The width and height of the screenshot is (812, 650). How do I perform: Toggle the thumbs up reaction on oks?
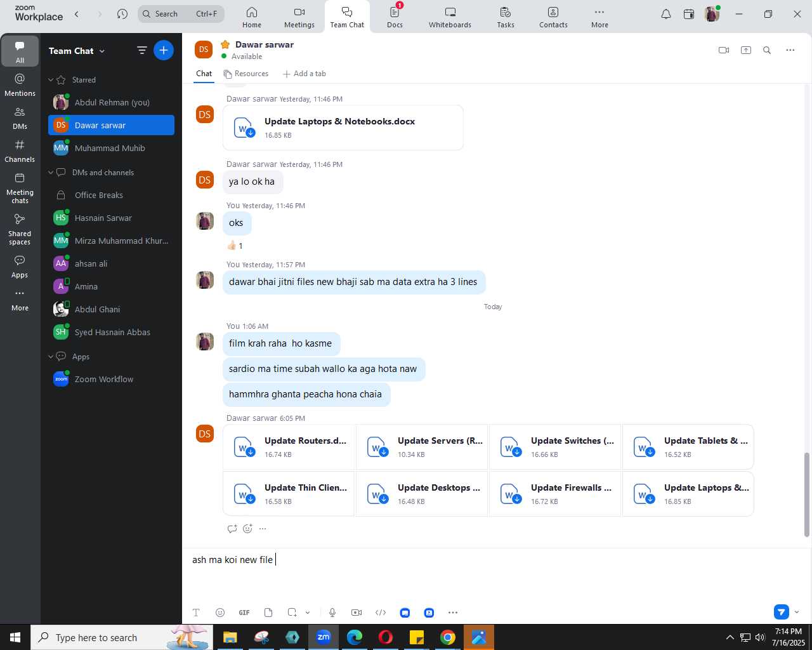tap(235, 246)
